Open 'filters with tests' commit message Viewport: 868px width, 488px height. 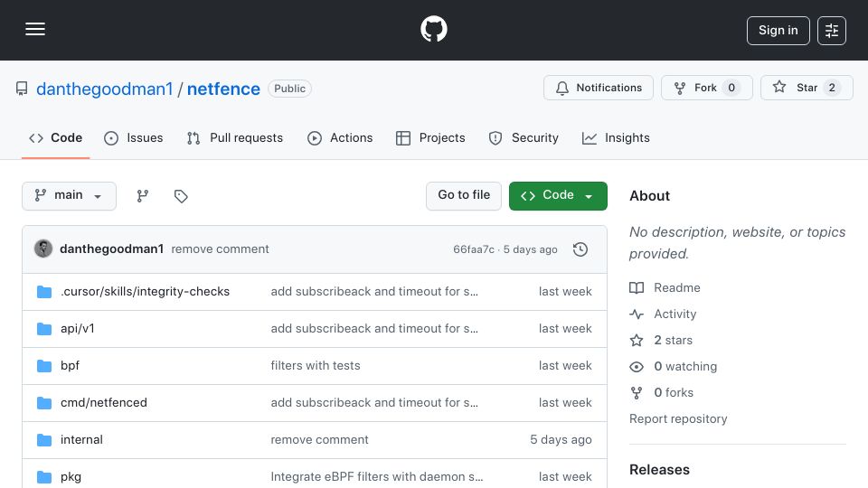(x=315, y=366)
